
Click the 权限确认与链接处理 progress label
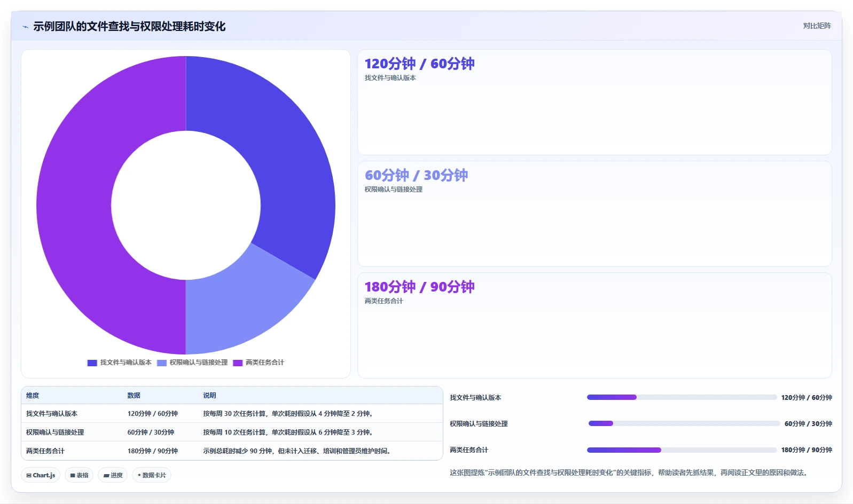(479, 424)
